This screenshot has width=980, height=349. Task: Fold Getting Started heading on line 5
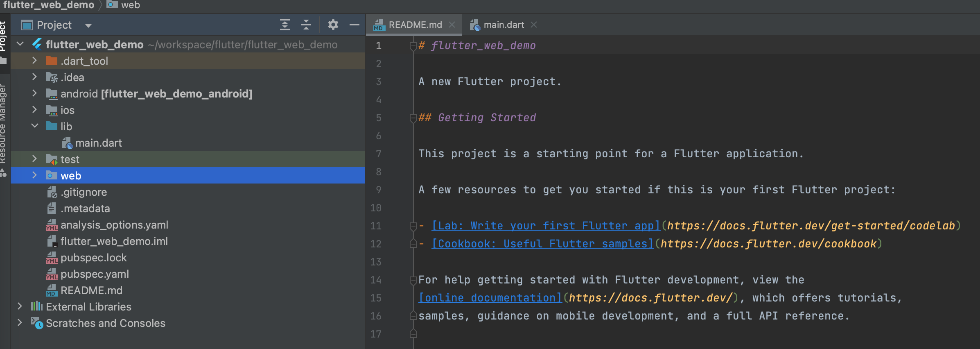pos(413,118)
